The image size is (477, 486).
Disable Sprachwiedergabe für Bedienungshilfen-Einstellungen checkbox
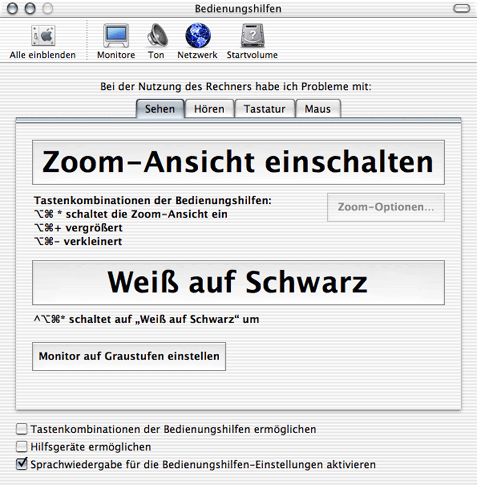coord(22,464)
